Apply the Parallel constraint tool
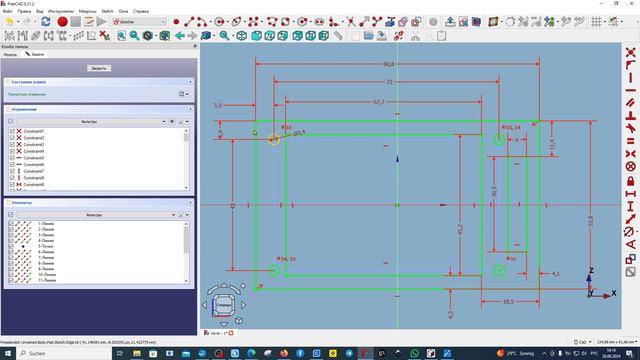 631,103
